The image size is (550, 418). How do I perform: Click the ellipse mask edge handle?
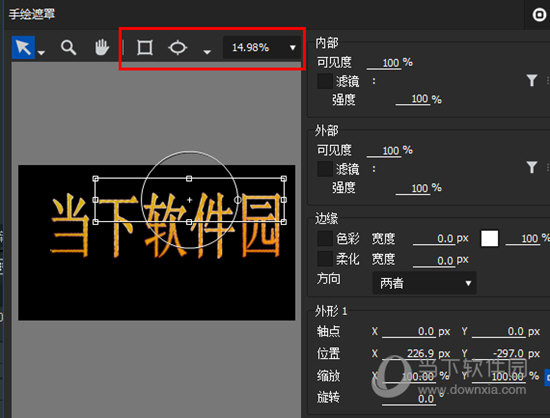pos(237,200)
